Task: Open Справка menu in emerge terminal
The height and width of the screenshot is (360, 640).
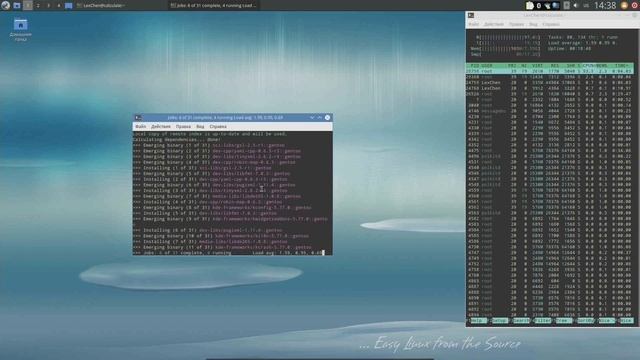Action: pos(218,127)
